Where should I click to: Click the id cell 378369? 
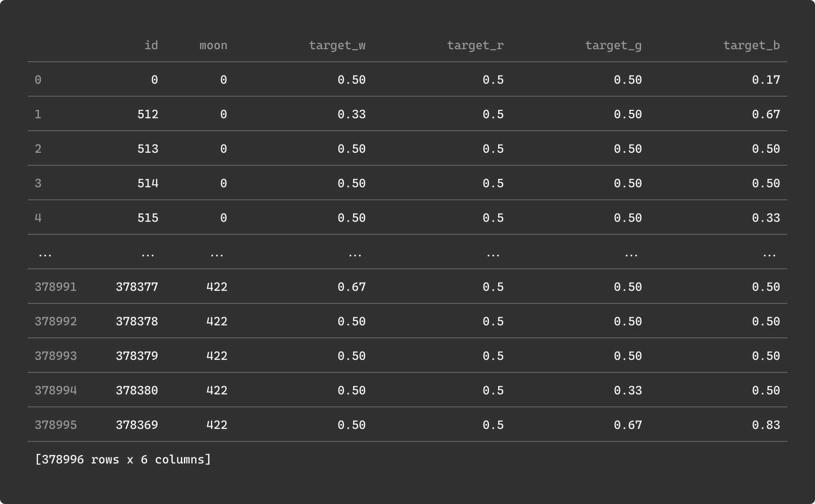coord(137,425)
